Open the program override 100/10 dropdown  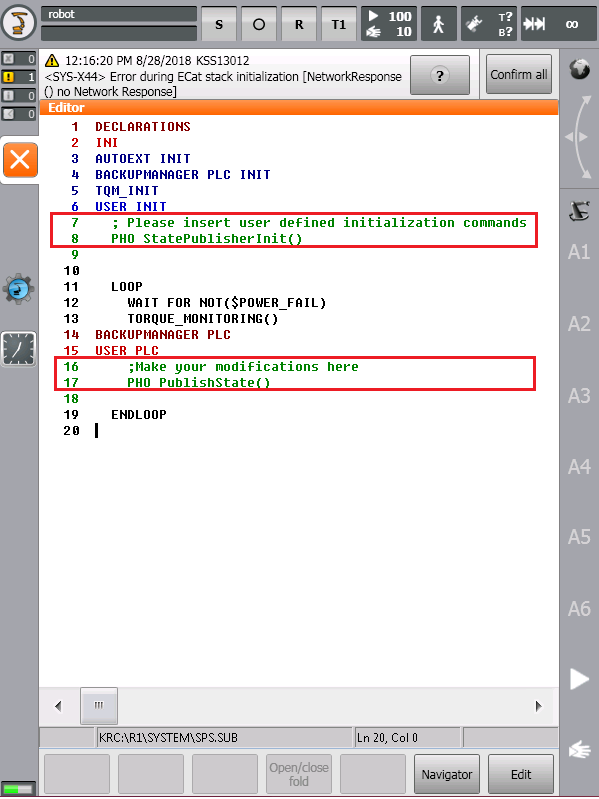389,24
